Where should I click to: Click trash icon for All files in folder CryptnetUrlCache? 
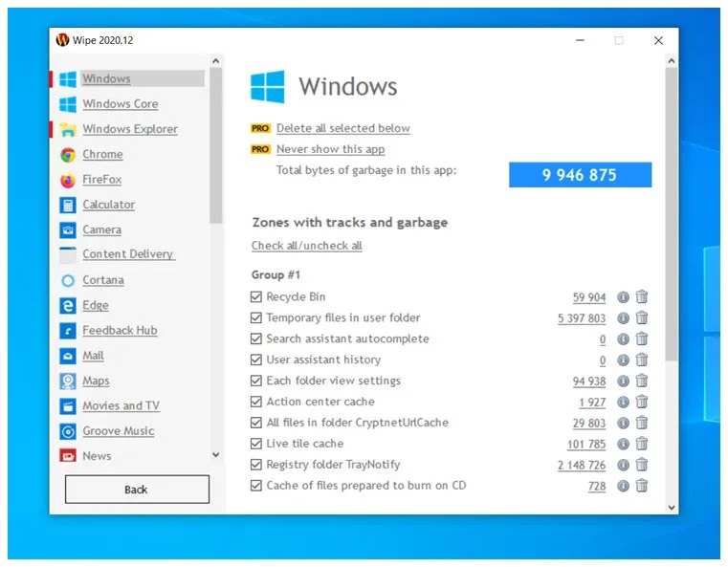pyautogui.click(x=642, y=423)
